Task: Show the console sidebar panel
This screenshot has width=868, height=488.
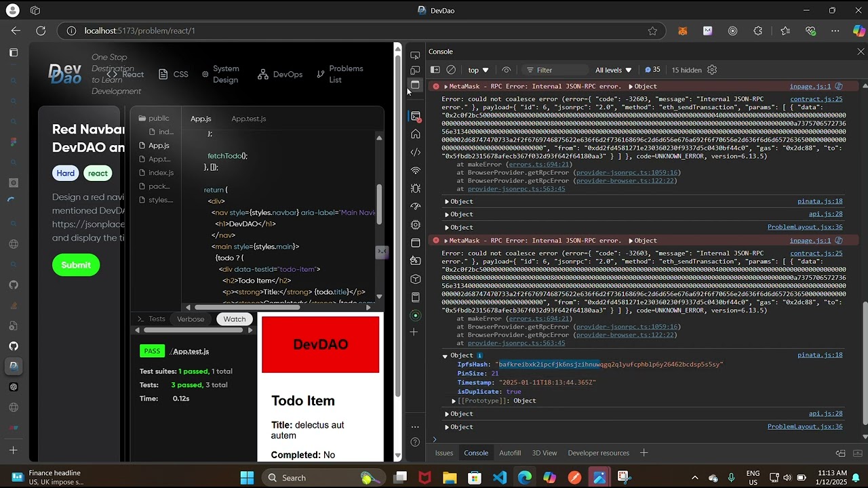Action: pos(435,70)
